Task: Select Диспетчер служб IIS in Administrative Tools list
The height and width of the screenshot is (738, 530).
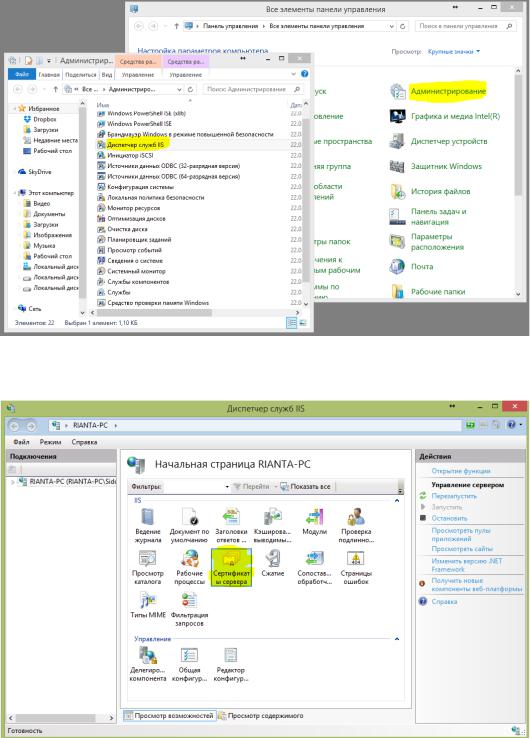Action: pos(136,145)
